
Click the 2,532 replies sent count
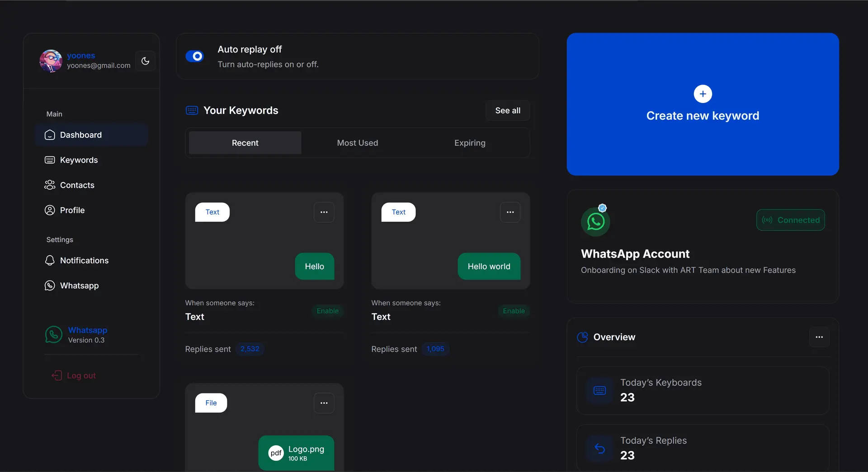coord(250,349)
